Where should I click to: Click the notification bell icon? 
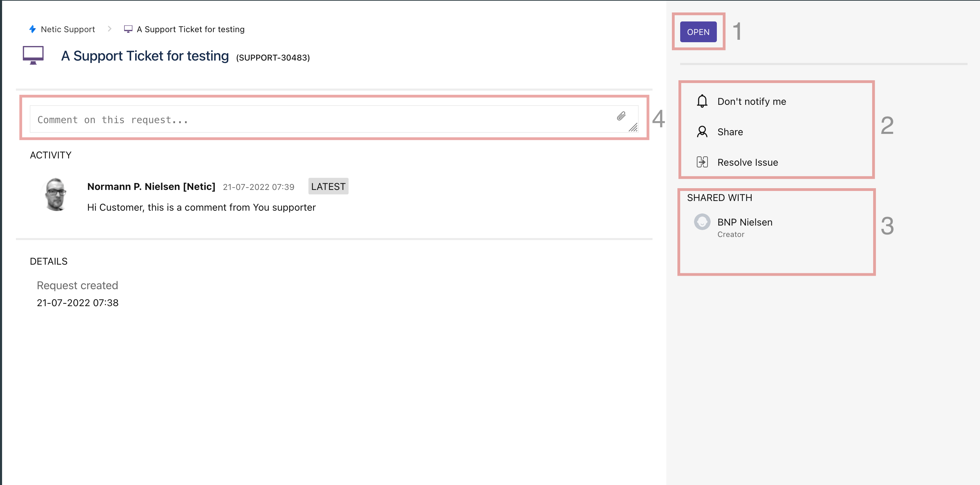(702, 101)
